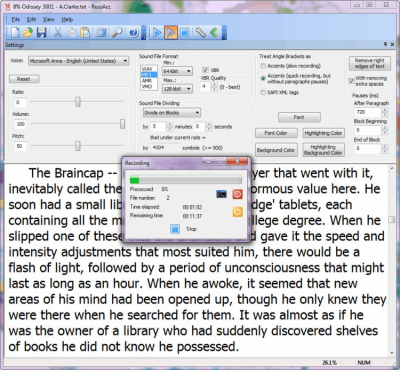Click the red power icon in Recording dialog
400x370 pixels.
tap(237, 194)
